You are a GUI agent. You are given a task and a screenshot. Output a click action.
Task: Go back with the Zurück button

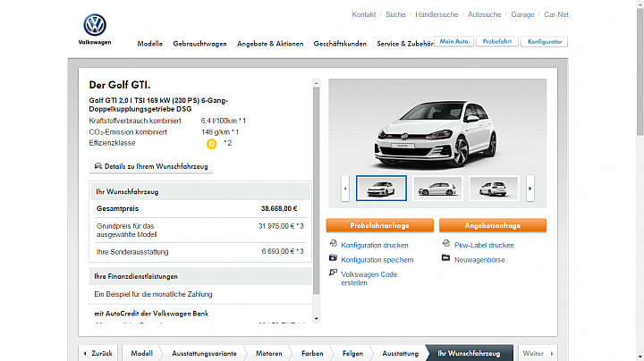coord(98,353)
